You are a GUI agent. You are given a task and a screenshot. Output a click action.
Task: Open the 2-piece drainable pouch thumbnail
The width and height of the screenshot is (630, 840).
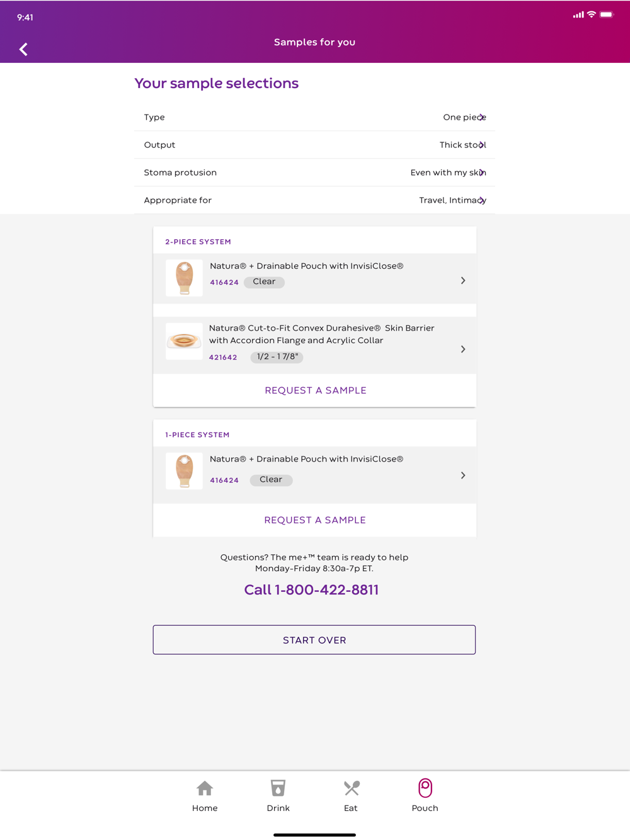coord(184,278)
